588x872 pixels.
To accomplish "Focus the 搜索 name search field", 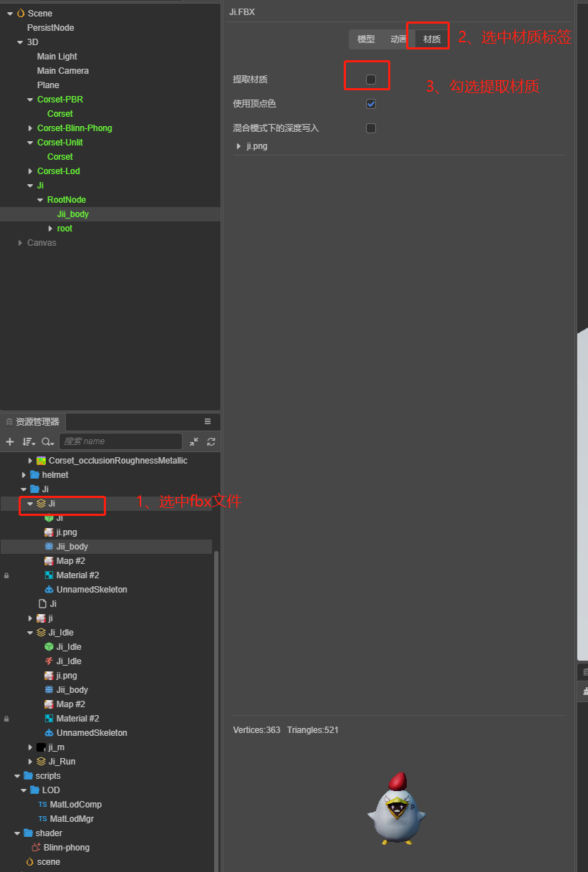I will click(120, 441).
